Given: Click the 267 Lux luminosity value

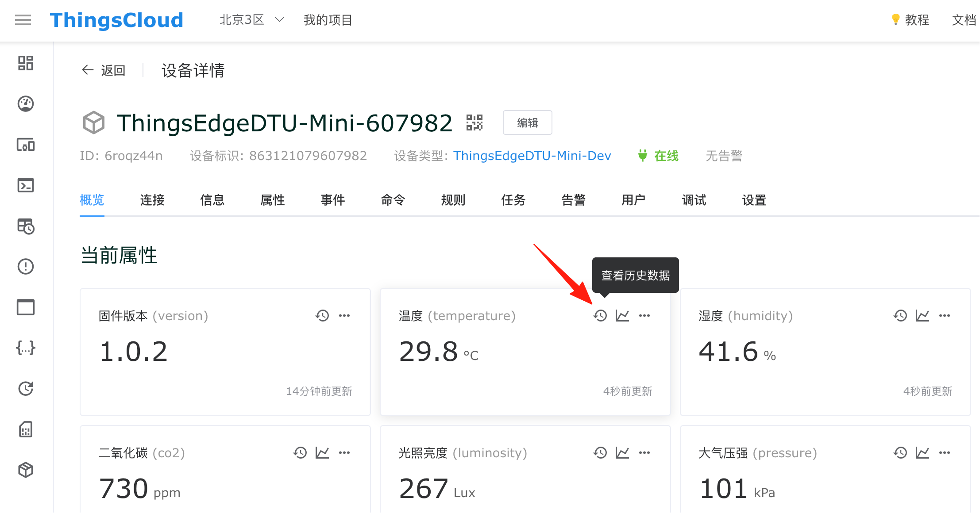Looking at the screenshot, I should 437,489.
